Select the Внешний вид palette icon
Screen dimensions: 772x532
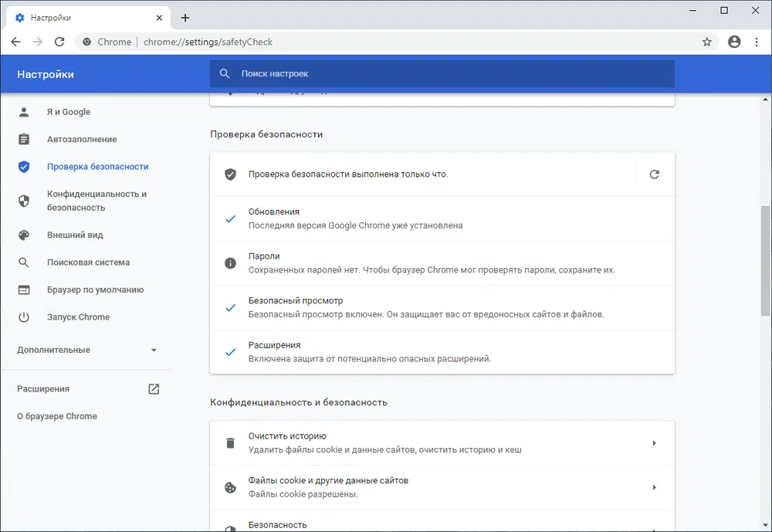(x=22, y=235)
